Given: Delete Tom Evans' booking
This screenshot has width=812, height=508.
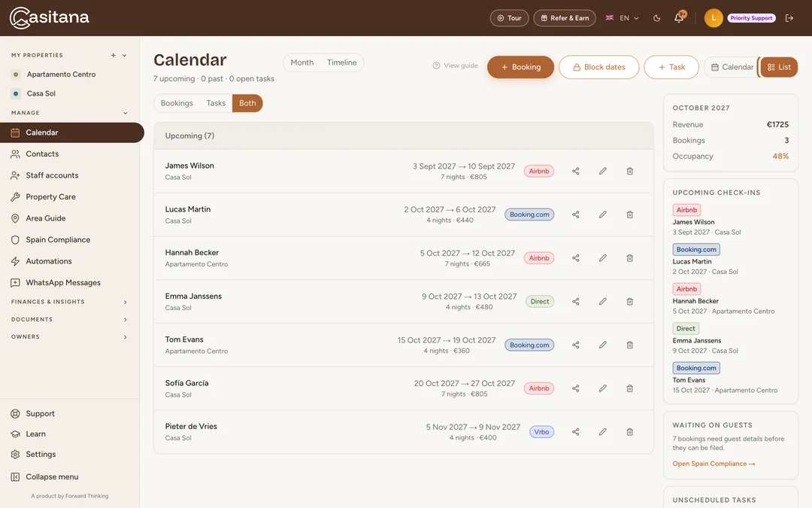Looking at the screenshot, I should [630, 345].
